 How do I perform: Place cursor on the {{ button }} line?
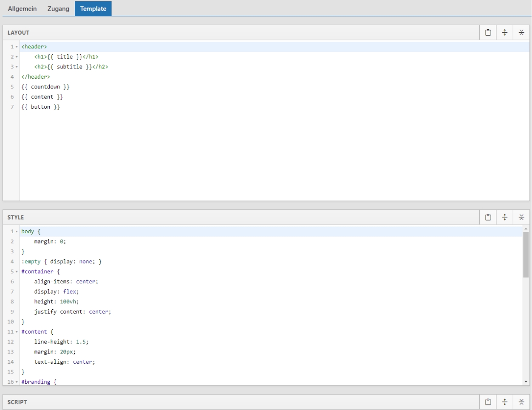coord(41,107)
